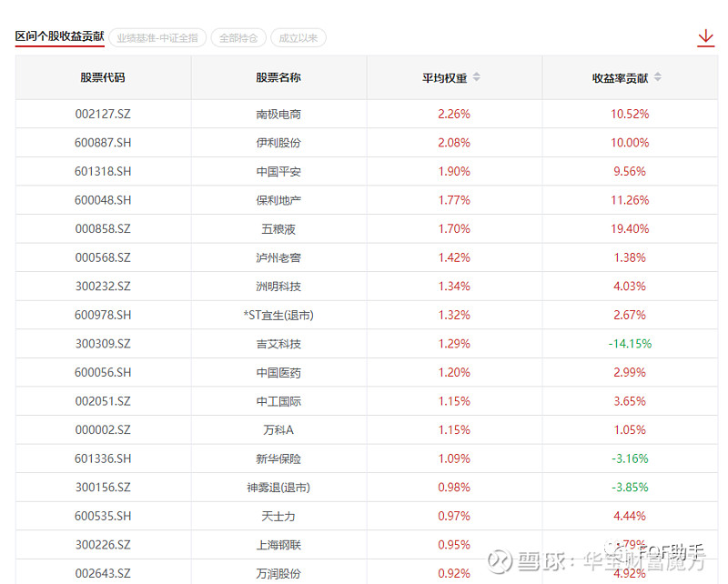Click stock code 600978.SH
Viewport: 728px width, 584px height.
click(x=103, y=316)
